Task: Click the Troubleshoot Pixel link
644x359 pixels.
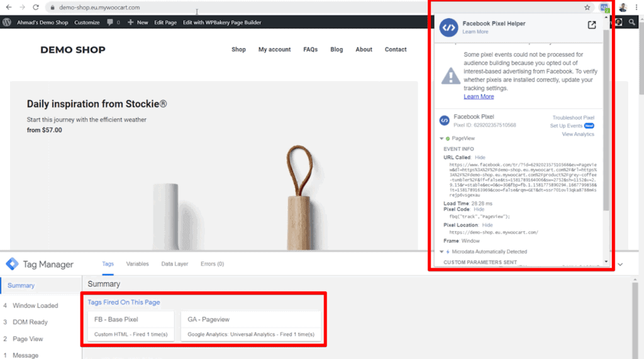Action: (573, 118)
